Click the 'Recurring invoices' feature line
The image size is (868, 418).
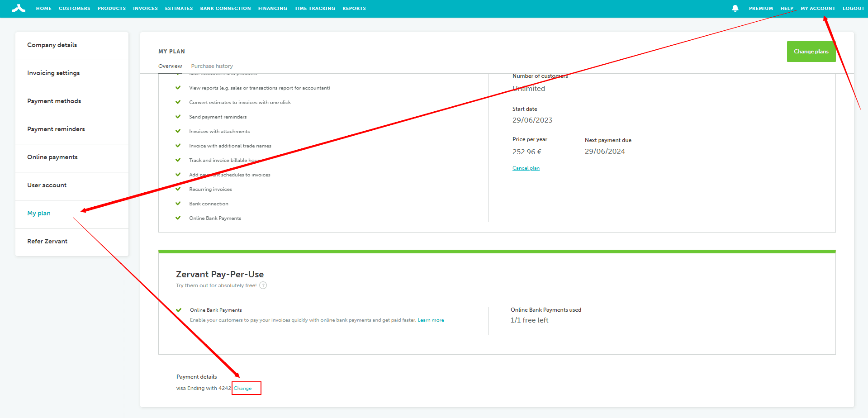click(x=210, y=190)
